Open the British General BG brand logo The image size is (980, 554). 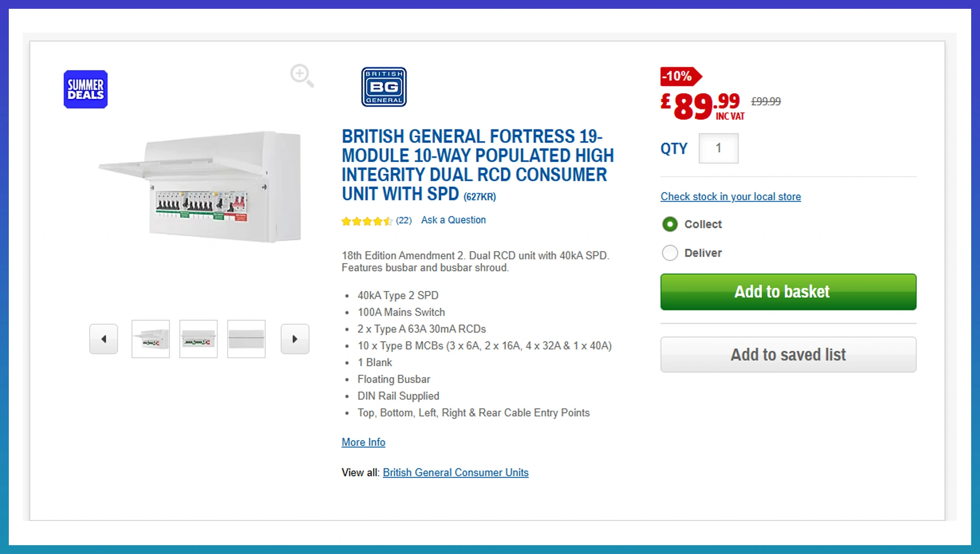tap(384, 87)
